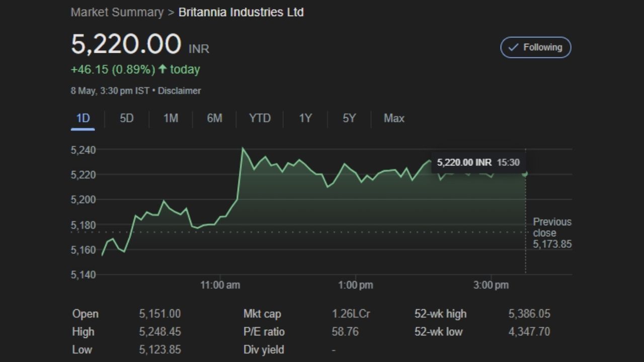This screenshot has height=362, width=644.
Task: Switch to the 5D time range tab
Action: [127, 118]
